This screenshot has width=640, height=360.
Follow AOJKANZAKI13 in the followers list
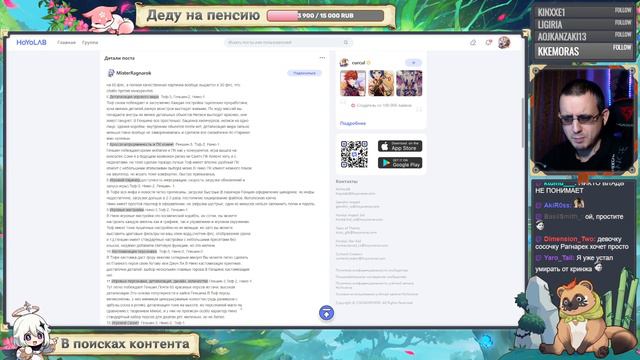click(x=623, y=35)
